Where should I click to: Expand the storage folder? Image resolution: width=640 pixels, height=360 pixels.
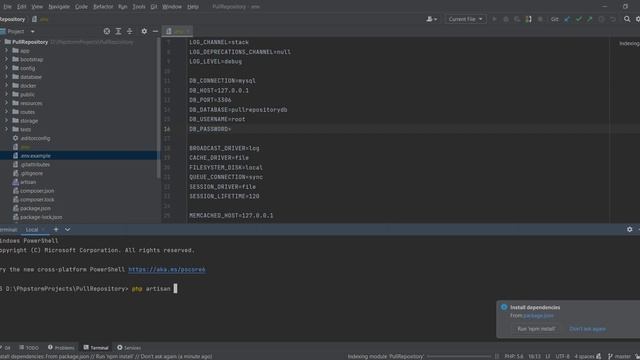click(x=6, y=121)
